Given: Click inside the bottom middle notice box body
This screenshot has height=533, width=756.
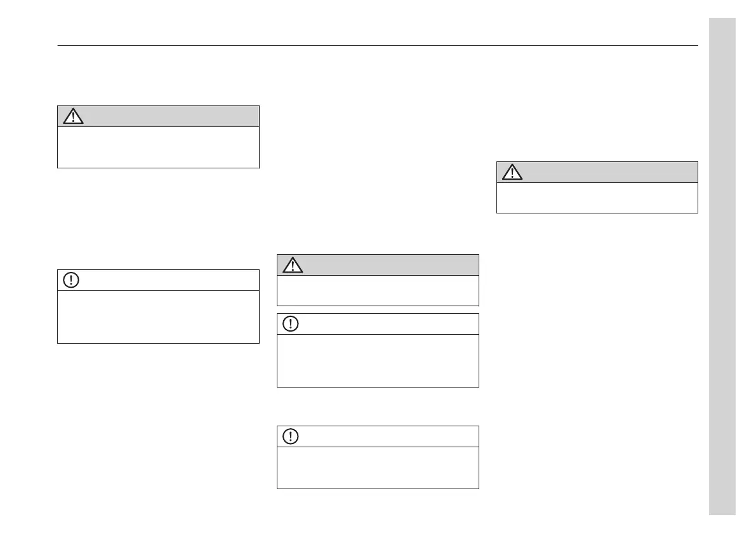Looking at the screenshot, I should point(378,467).
